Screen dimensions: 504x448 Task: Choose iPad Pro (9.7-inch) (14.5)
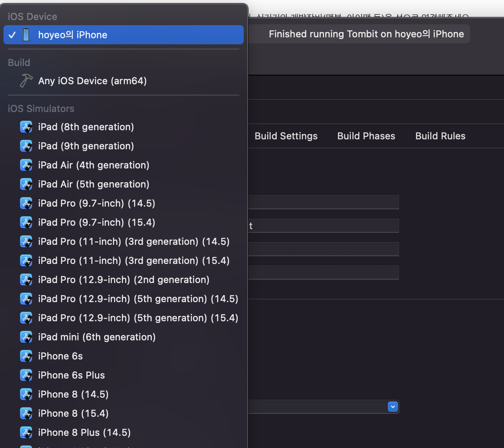(x=124, y=203)
